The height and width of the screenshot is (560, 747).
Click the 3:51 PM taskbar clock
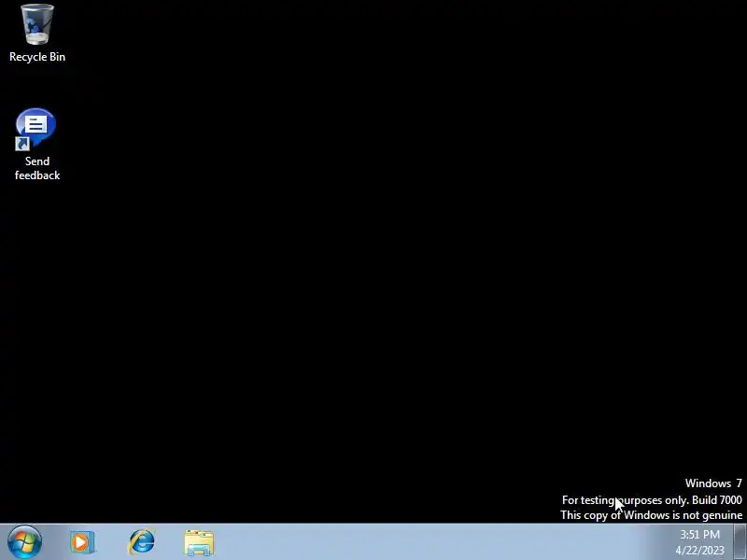coord(699,535)
